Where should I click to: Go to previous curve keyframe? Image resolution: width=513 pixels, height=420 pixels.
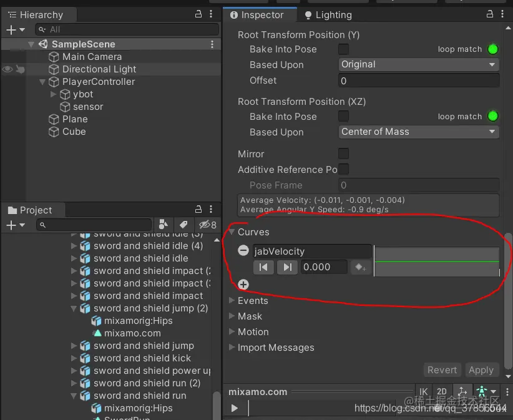pos(263,267)
